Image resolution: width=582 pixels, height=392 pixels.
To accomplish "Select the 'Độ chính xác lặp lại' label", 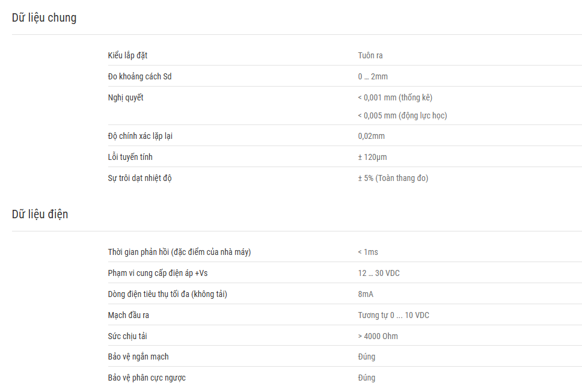I will [x=140, y=136].
